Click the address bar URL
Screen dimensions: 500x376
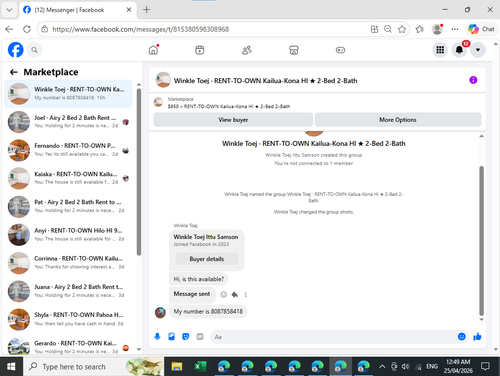141,29
